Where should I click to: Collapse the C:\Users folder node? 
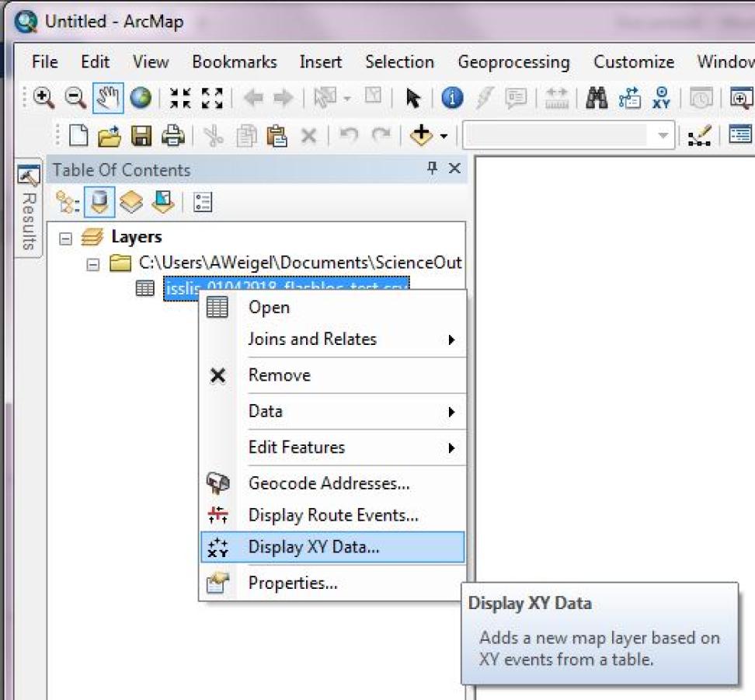93,264
